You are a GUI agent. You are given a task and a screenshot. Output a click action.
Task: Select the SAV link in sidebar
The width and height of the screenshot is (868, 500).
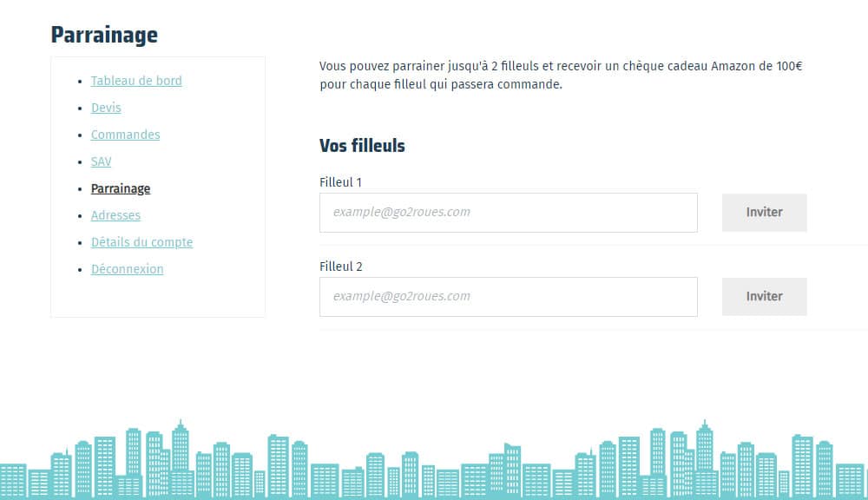[101, 161]
